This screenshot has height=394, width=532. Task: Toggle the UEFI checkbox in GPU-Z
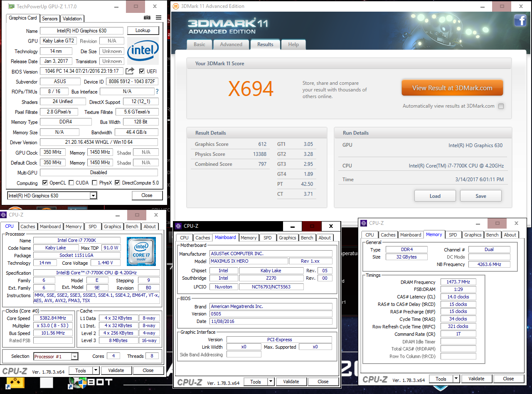point(142,71)
